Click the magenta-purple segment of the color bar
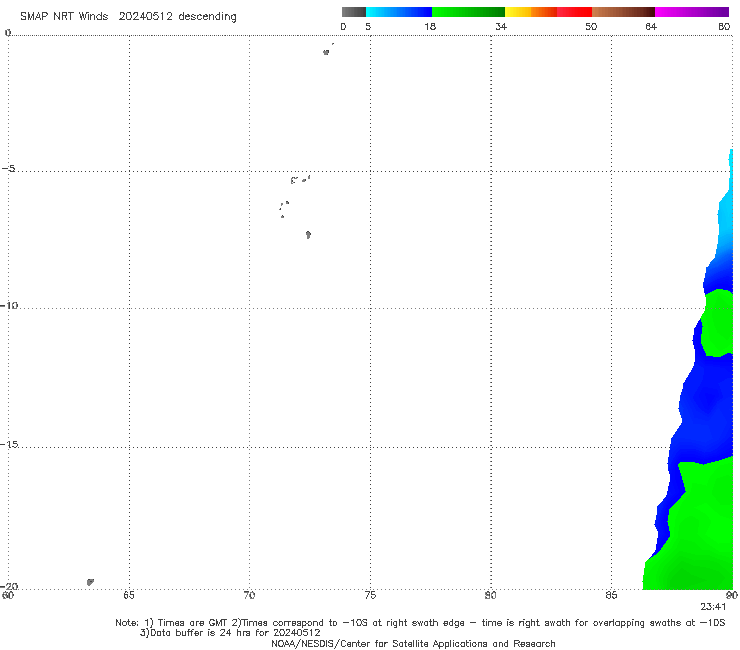 [x=692, y=12]
